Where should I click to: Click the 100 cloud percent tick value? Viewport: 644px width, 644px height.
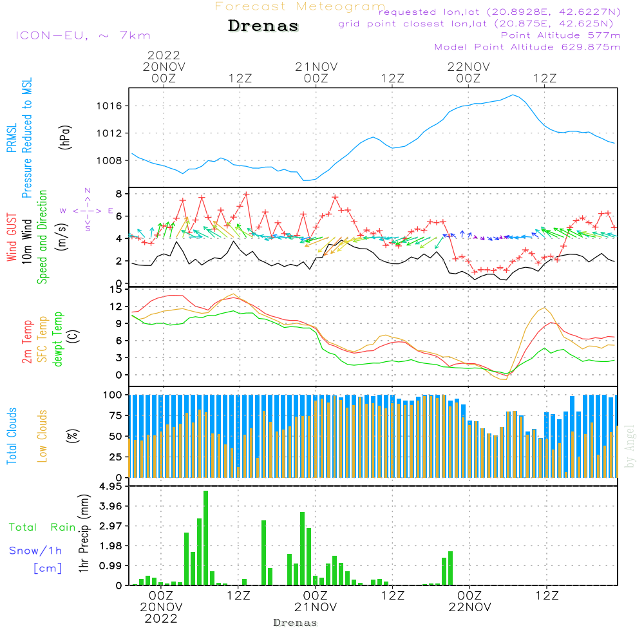pos(112,395)
